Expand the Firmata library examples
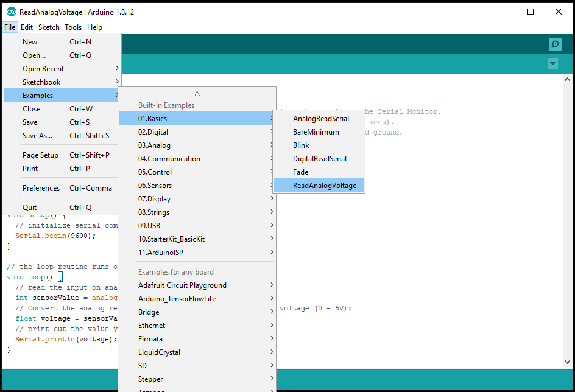The width and height of the screenshot is (575, 392). pyautogui.click(x=197, y=339)
